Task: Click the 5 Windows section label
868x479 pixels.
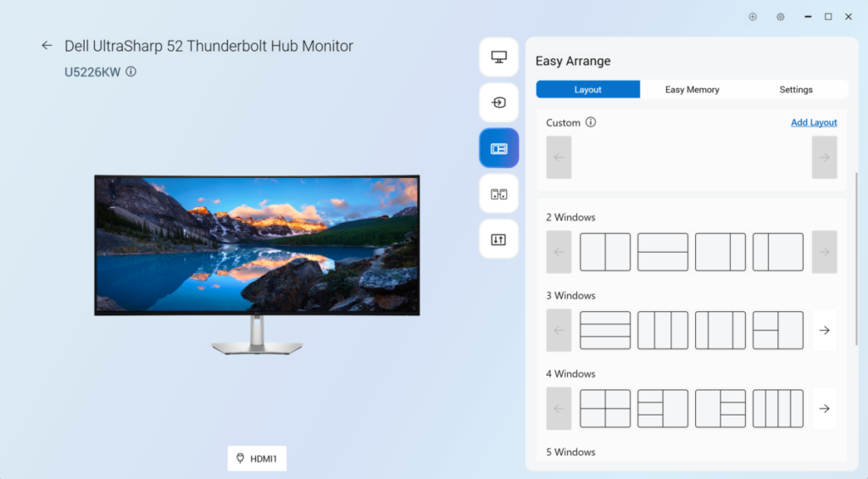Action: coord(570,452)
